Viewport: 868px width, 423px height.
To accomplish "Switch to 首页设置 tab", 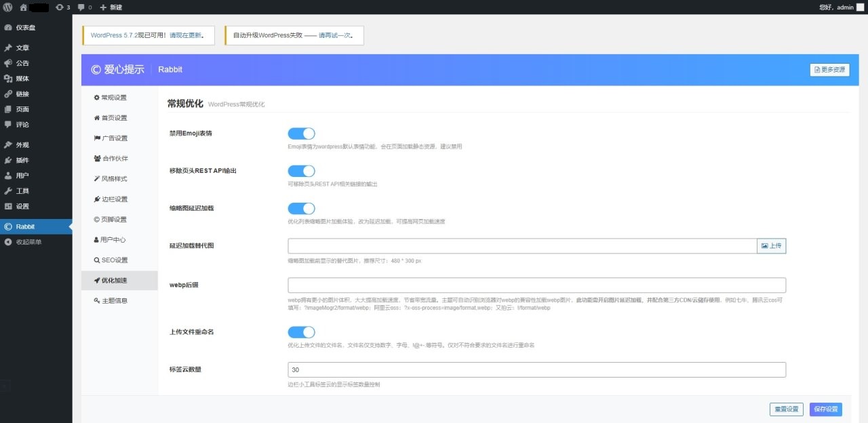I will point(119,118).
